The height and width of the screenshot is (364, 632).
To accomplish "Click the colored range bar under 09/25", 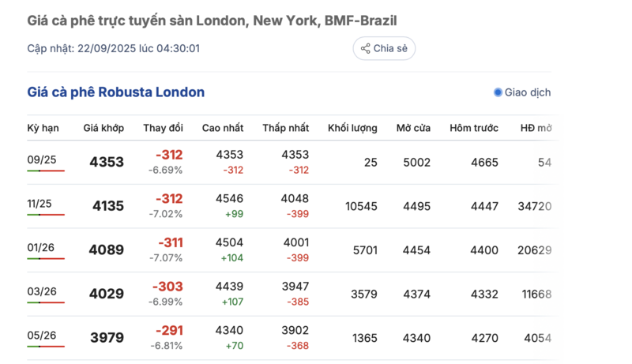I will [46, 171].
